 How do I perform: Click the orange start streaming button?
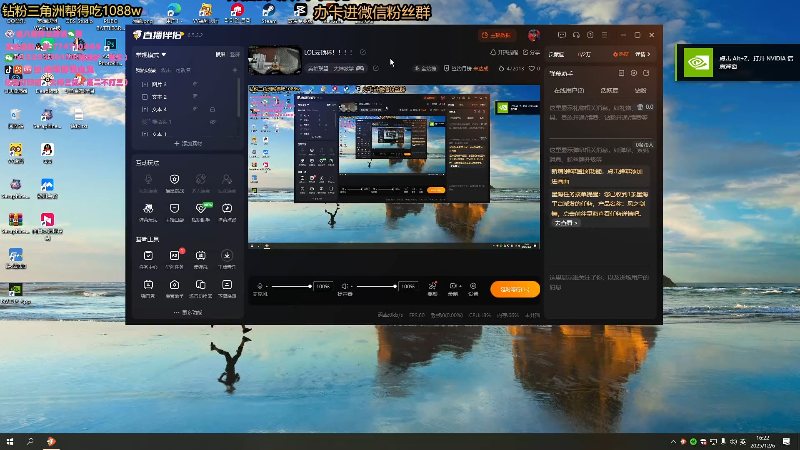coord(515,289)
